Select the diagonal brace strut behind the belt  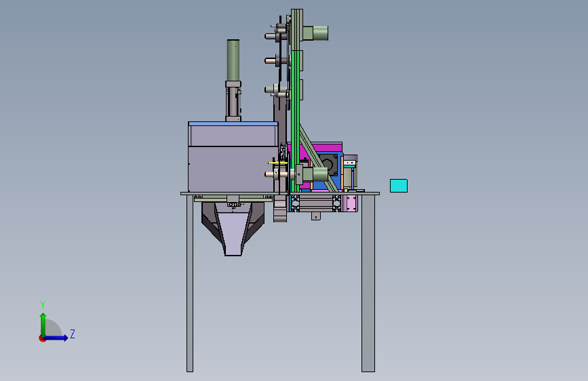tap(319, 159)
